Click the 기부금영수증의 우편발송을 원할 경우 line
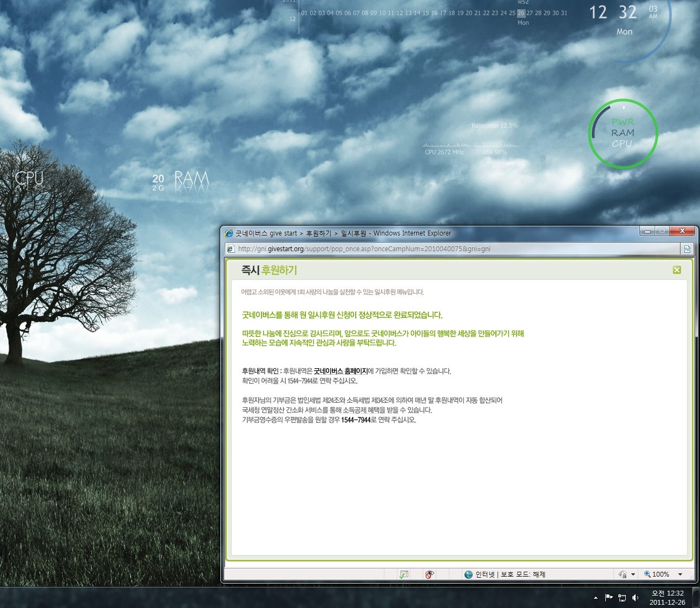Image resolution: width=700 pixels, height=608 pixels. point(329,420)
